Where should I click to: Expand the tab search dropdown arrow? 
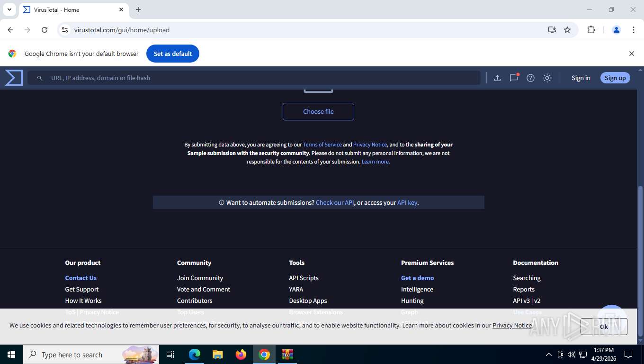click(9, 9)
